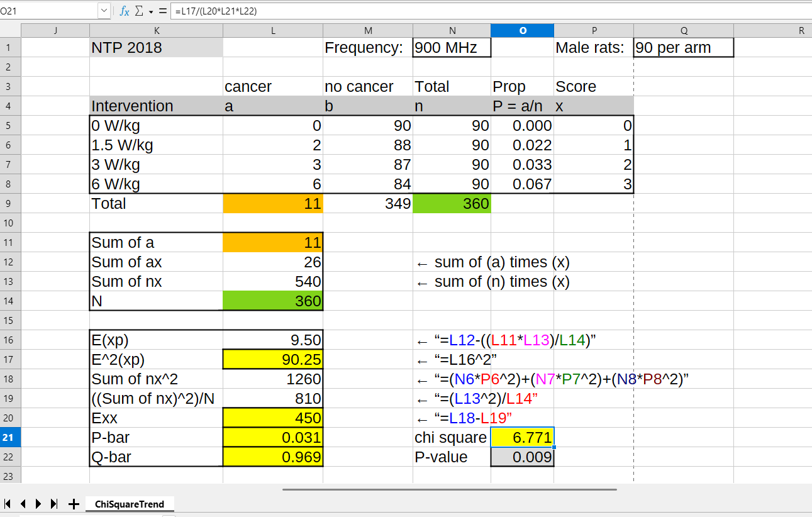Open the dropdown arrow beside Sum icon

pos(151,11)
